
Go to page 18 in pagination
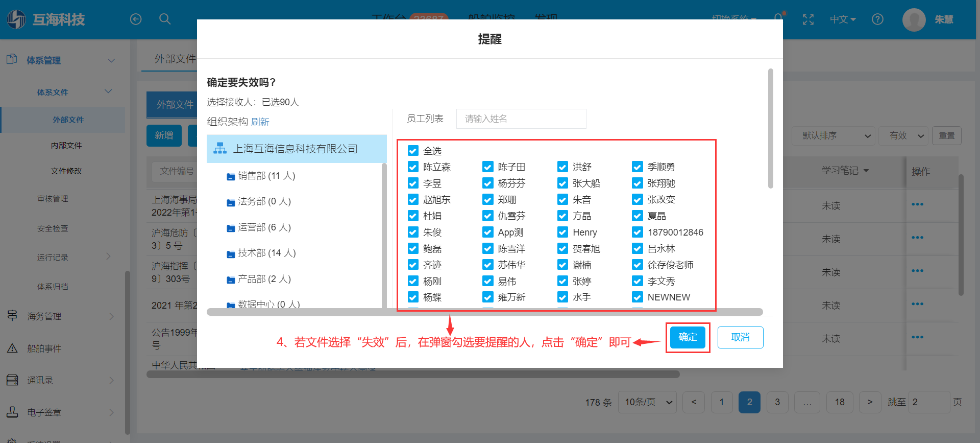pos(840,402)
